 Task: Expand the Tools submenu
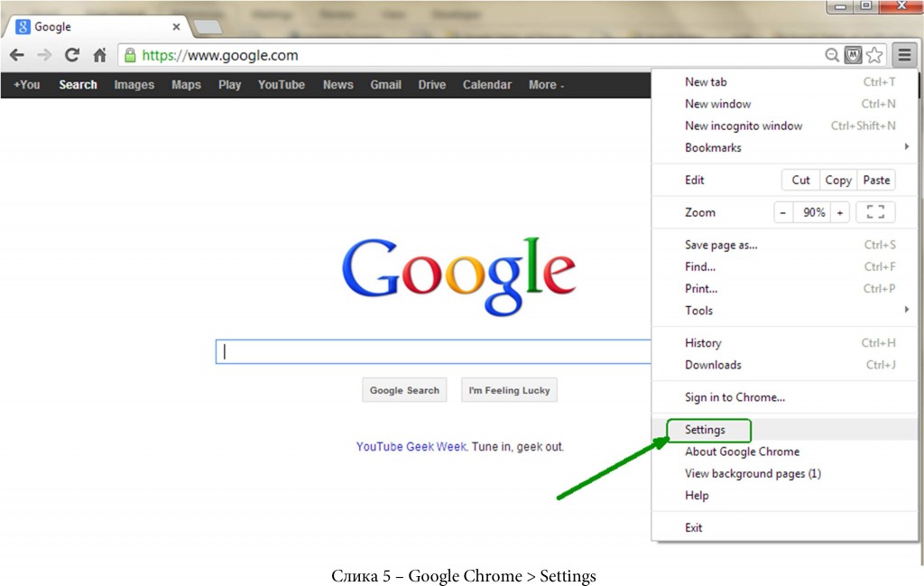(785, 310)
